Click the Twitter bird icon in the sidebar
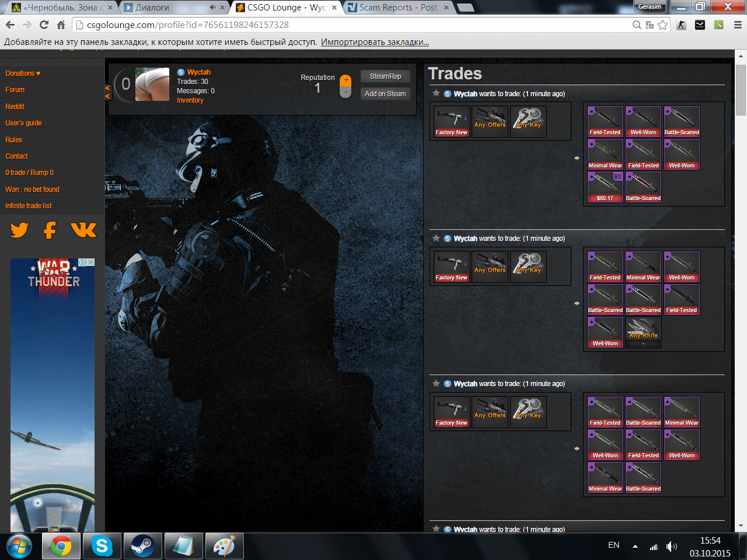Screen dimensions: 747x560 pyautogui.click(x=19, y=230)
